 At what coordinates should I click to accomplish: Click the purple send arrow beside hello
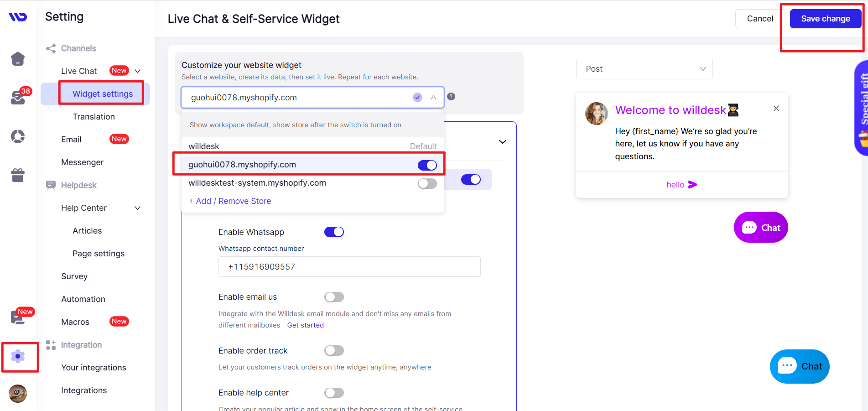tap(692, 185)
